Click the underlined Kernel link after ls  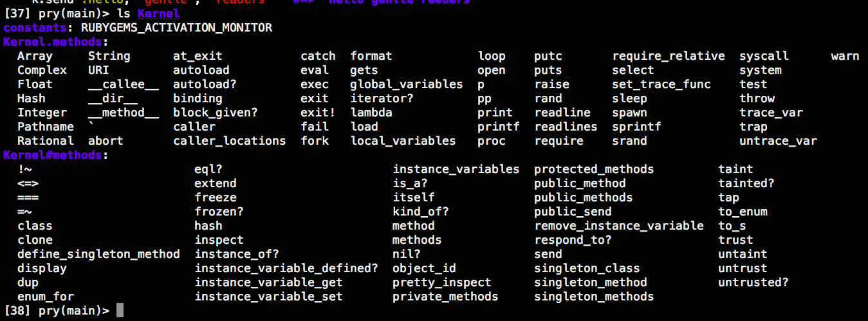coord(158,14)
